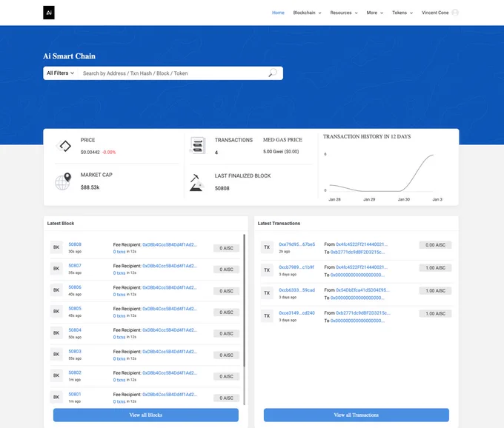Click 0 txns link for block 50803
The image size is (504, 428).
coord(119,358)
